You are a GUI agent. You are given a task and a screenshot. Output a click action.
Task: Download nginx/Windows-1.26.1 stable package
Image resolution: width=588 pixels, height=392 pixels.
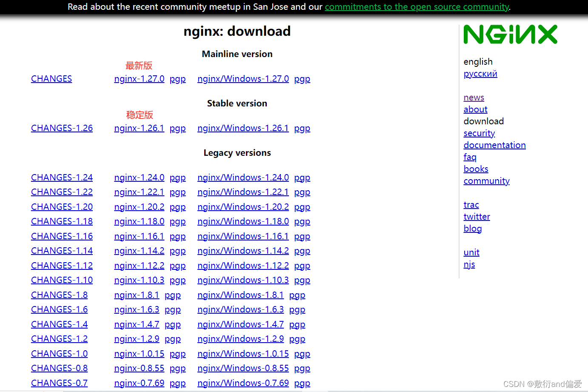243,128
